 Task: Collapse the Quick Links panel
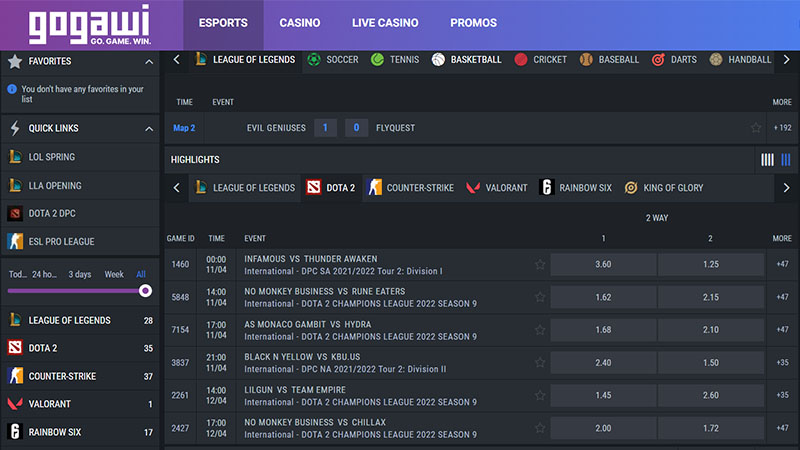click(148, 129)
